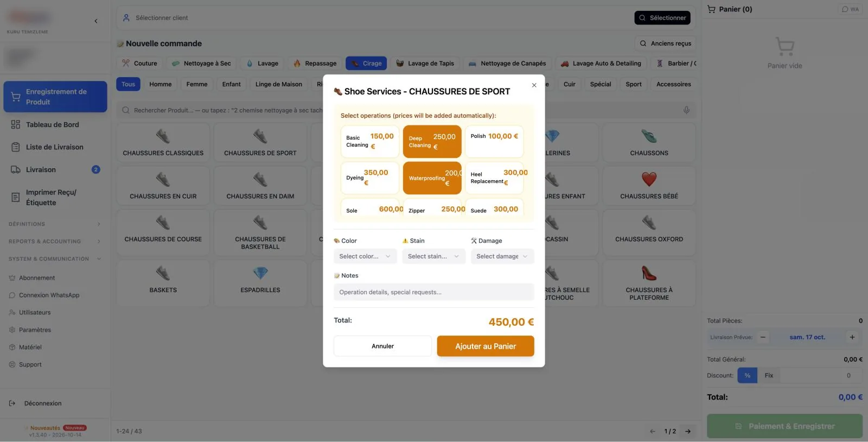Expand the Reports & Accounting section
This screenshot has width=868, height=442.
[55, 242]
